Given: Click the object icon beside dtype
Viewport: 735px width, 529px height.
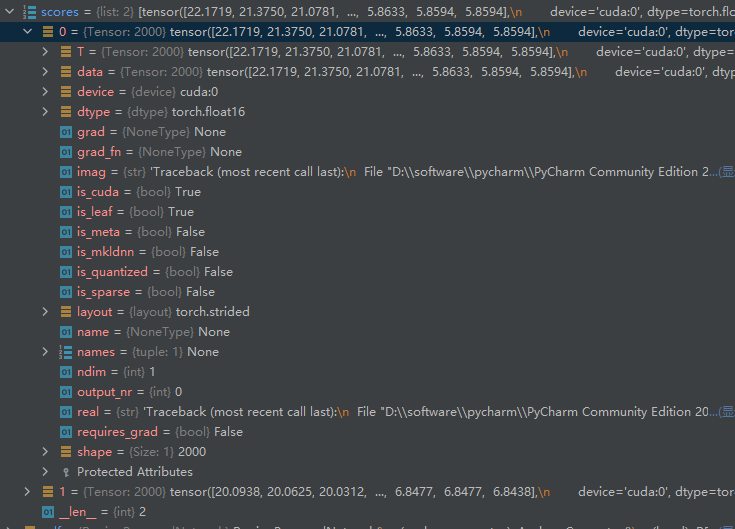Looking at the screenshot, I should 66,112.
